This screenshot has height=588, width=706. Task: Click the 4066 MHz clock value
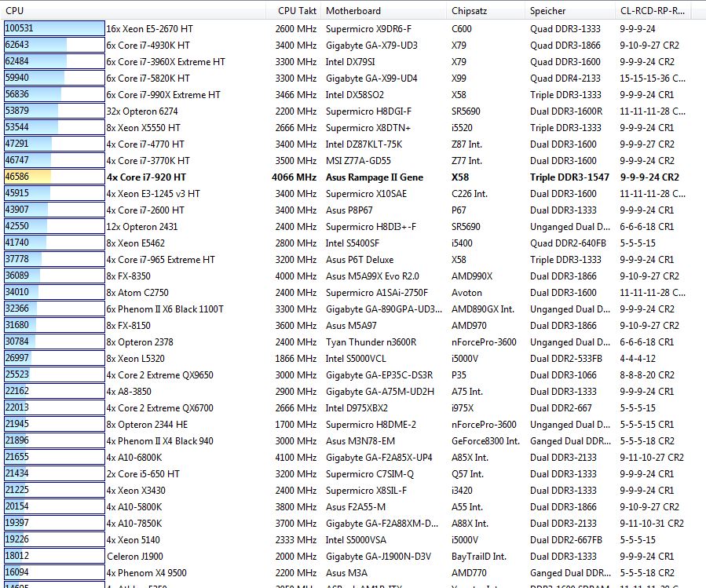pyautogui.click(x=294, y=177)
